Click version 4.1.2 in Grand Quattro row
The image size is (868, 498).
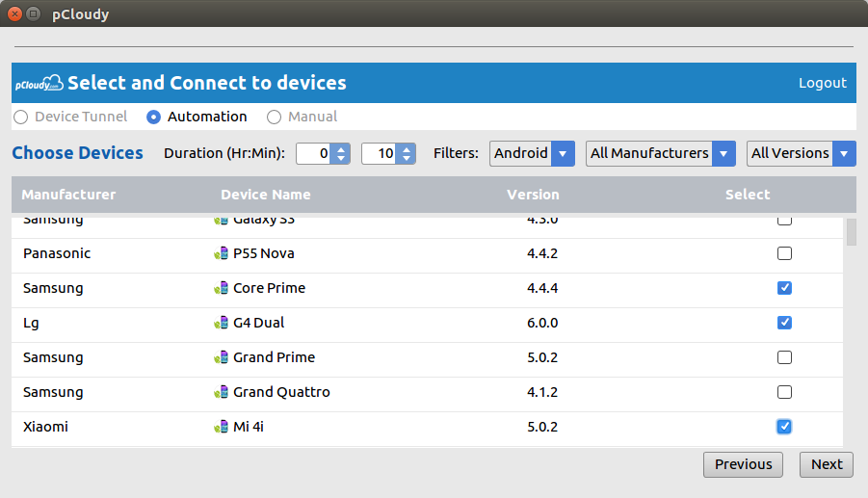542,392
